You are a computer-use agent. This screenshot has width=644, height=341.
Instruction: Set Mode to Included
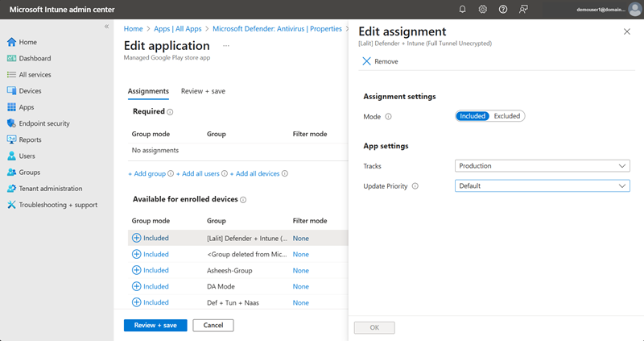473,116
